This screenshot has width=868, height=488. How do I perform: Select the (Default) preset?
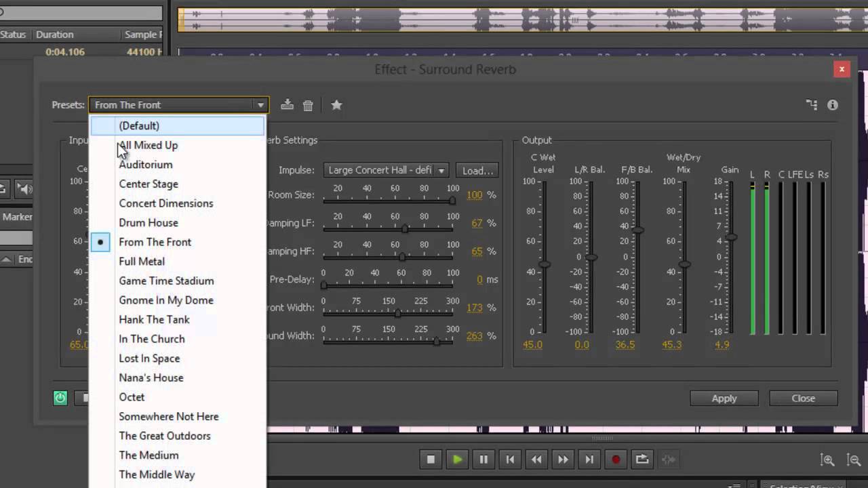[178, 125]
